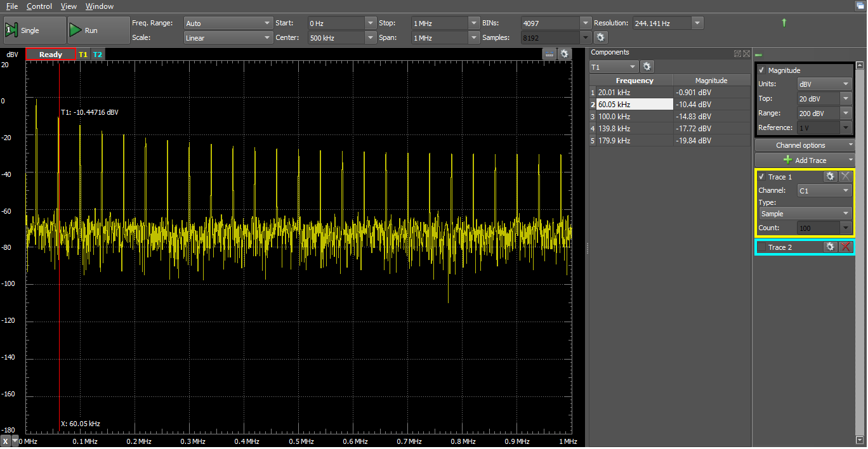This screenshot has height=449, width=868.
Task: Undock the Components panel
Action: (737, 54)
